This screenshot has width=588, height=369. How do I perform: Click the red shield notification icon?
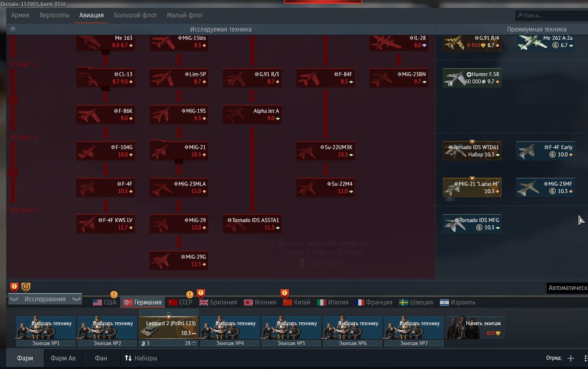tap(14, 287)
